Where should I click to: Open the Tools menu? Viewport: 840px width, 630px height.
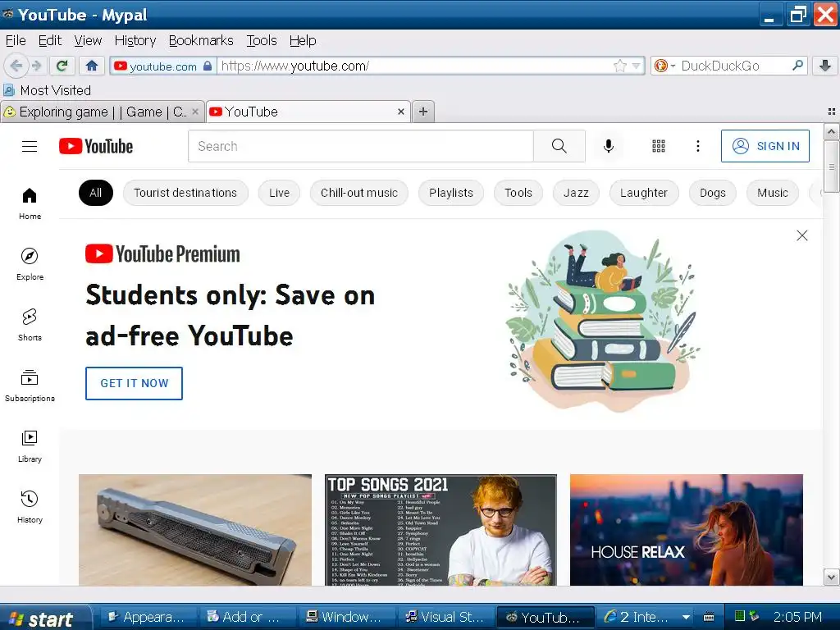pyautogui.click(x=262, y=41)
